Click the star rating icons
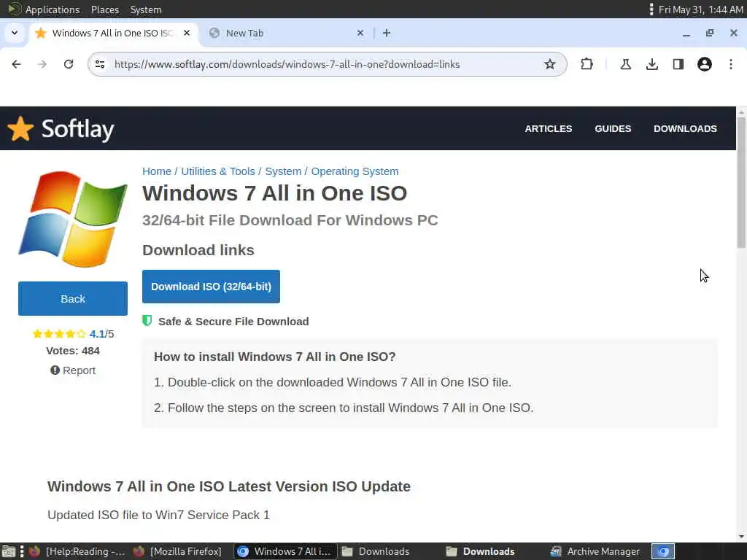Screen dimensions: 747x560 tap(59, 334)
